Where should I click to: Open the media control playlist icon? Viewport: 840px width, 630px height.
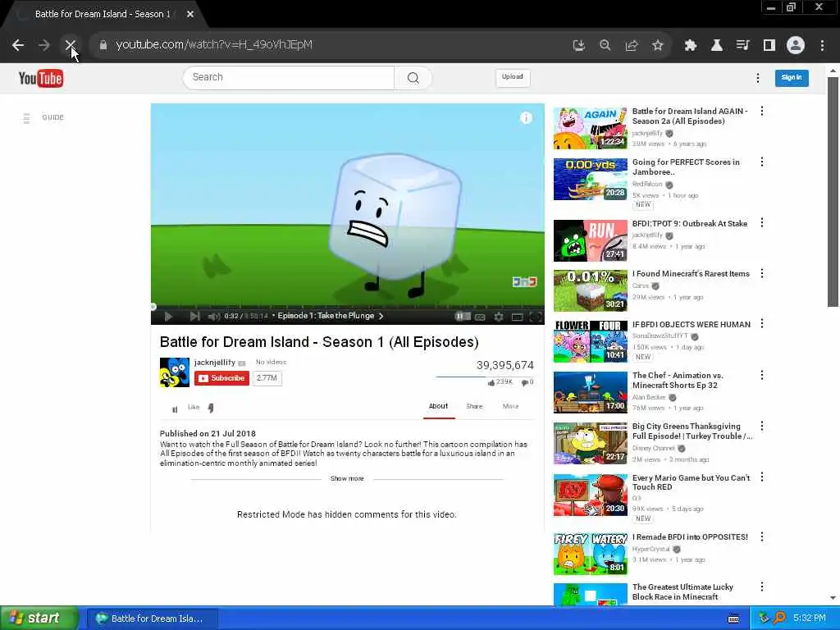(x=743, y=46)
